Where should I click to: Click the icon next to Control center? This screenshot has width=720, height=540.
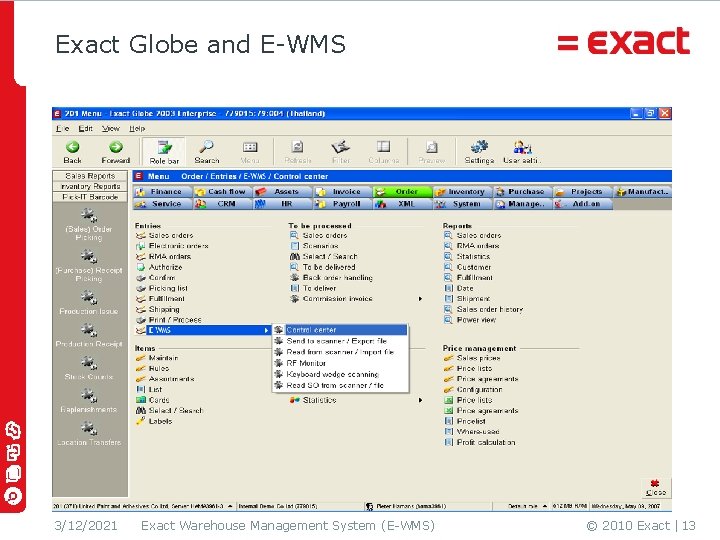(x=279, y=330)
